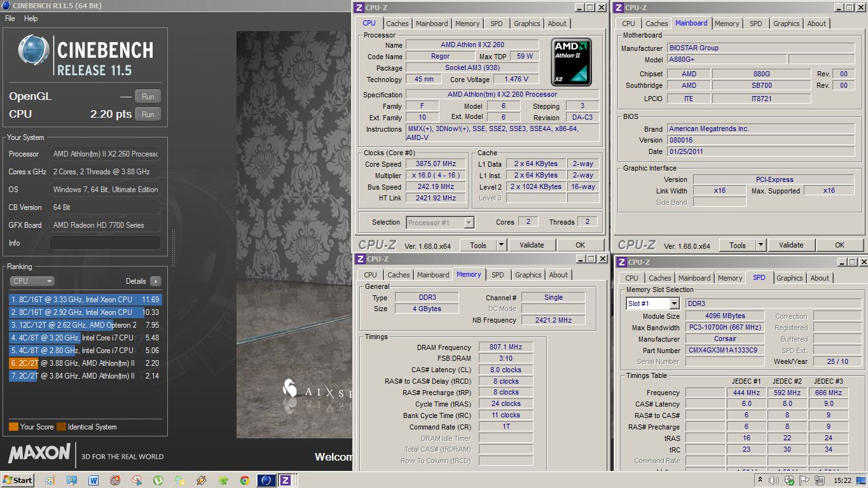This screenshot has width=868, height=488.
Task: Open the Dropbox tray icon
Action: pos(789,480)
